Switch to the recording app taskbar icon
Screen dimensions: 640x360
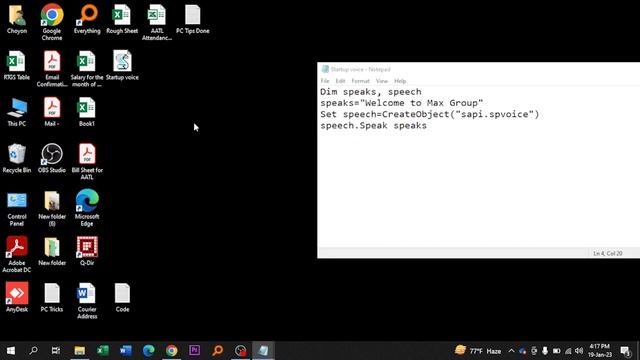coord(240,351)
